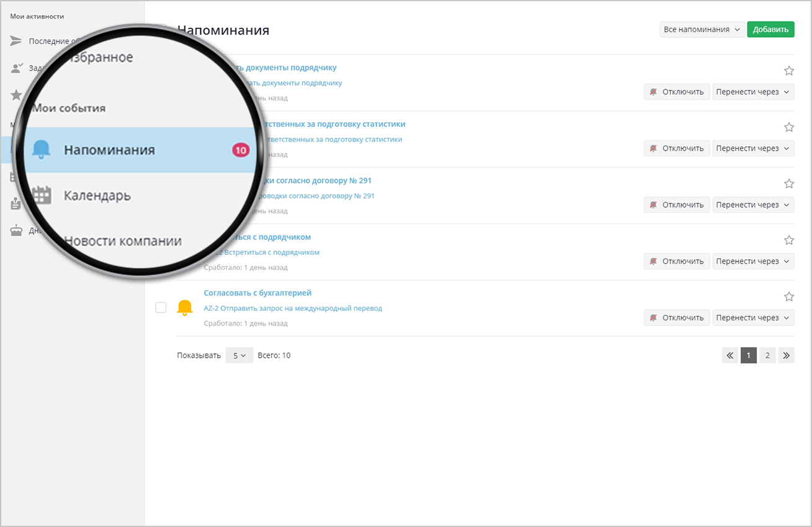Click 'Отключить' for 'Встретиться с подрядчиком' reminder
This screenshot has height=527, width=812.
676,261
